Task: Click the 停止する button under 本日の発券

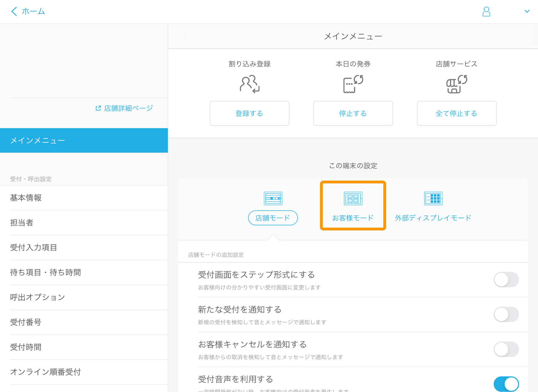Action: [x=353, y=113]
